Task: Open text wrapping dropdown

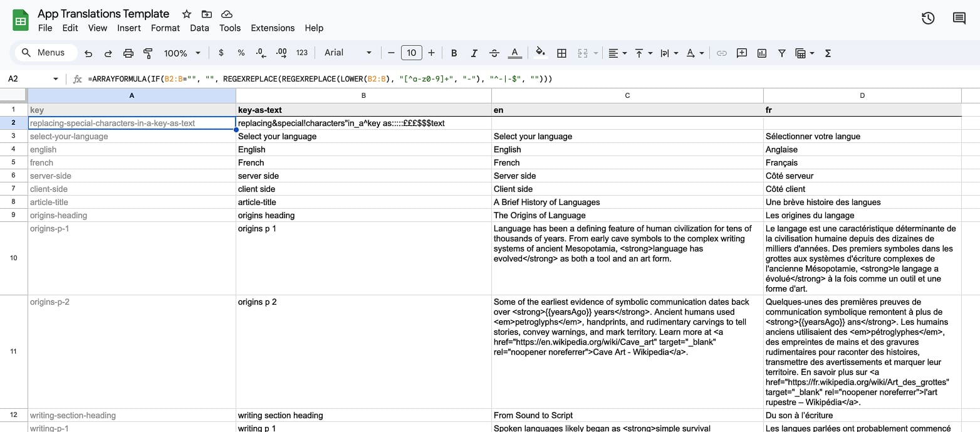Action: tap(669, 53)
